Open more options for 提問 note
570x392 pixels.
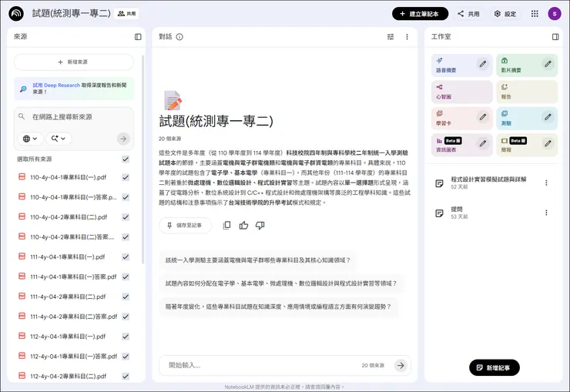[x=546, y=213]
